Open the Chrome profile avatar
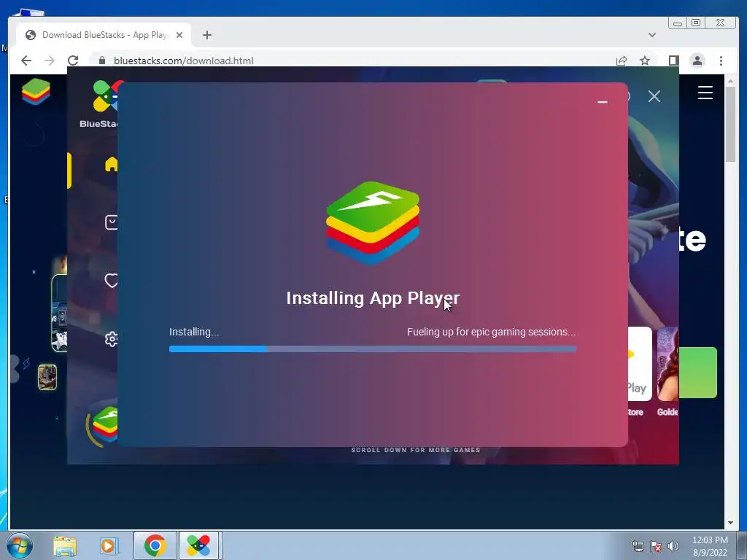Screen dimensions: 747x560 tap(697, 61)
